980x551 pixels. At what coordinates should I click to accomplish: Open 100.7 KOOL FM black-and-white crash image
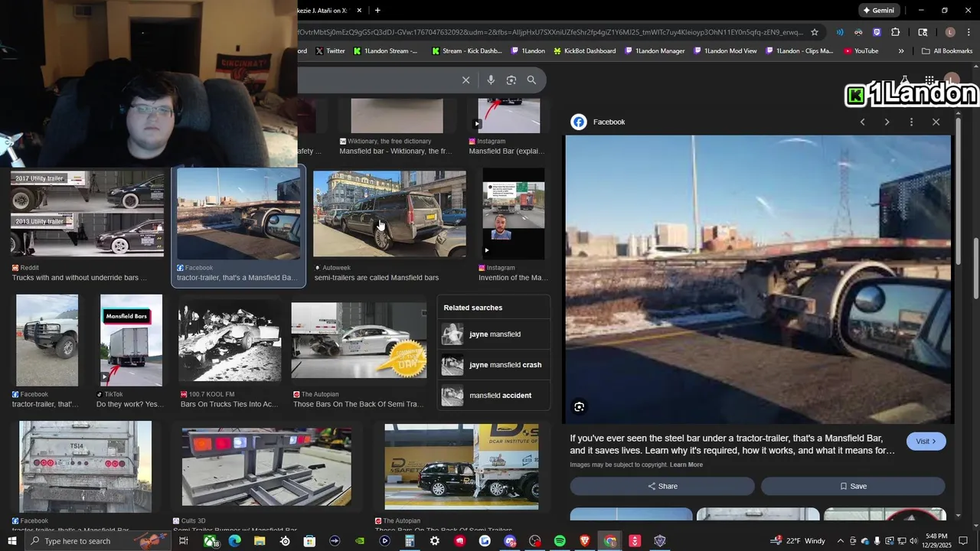click(x=230, y=342)
